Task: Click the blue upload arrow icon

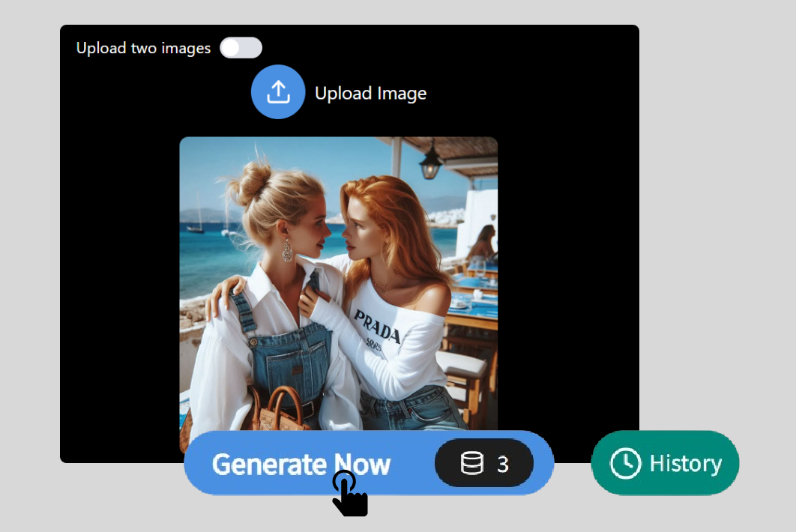Action: tap(278, 92)
